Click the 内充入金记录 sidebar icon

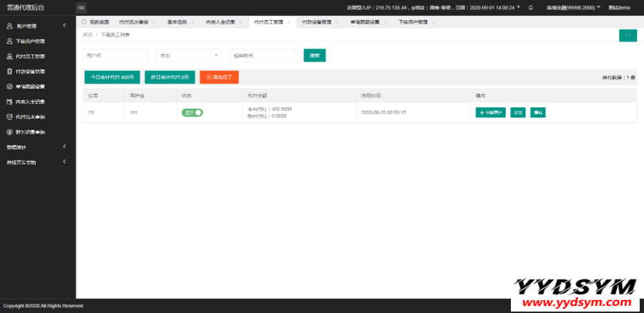9,101
